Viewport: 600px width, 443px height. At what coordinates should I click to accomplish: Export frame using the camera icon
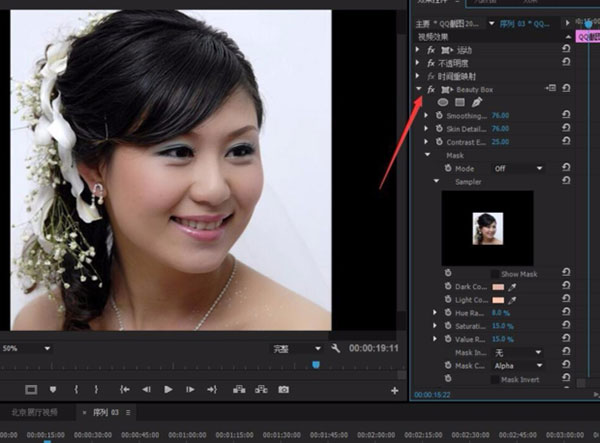click(x=283, y=389)
